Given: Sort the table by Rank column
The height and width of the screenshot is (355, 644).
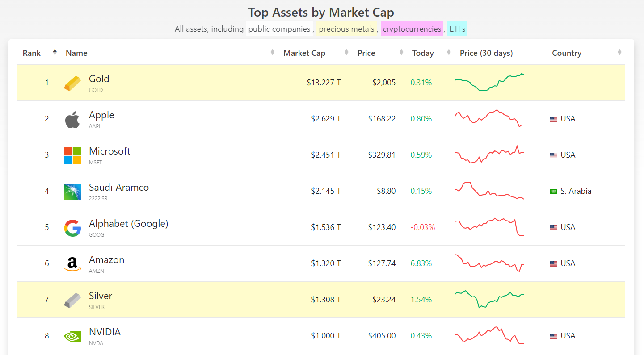Looking at the screenshot, I should tap(32, 53).
